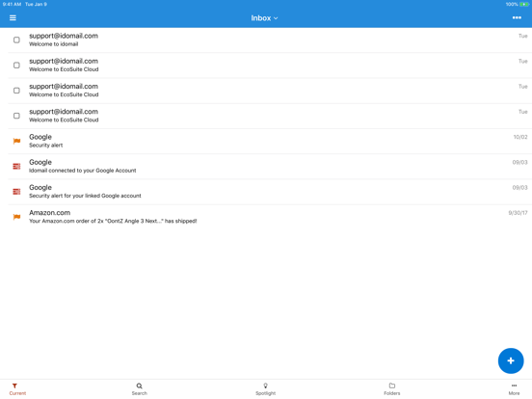532x399 pixels.
Task: Switch to the Current tab
Action: tap(17, 389)
